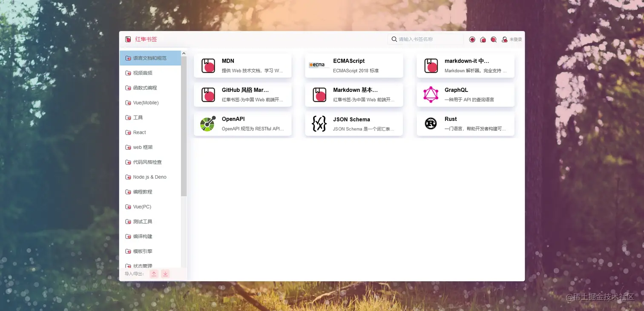
Task: Open 测试工具 category
Action: pyautogui.click(x=150, y=222)
